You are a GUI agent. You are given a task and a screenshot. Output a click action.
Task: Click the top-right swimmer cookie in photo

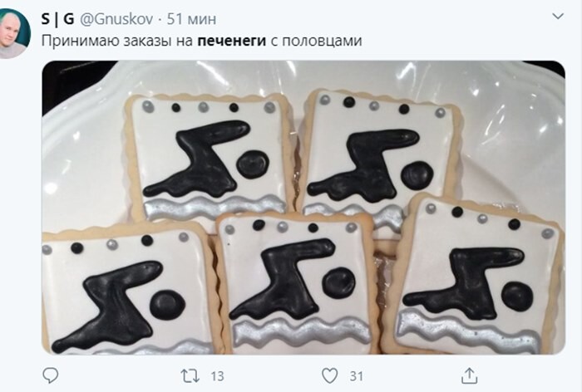pyautogui.click(x=381, y=156)
